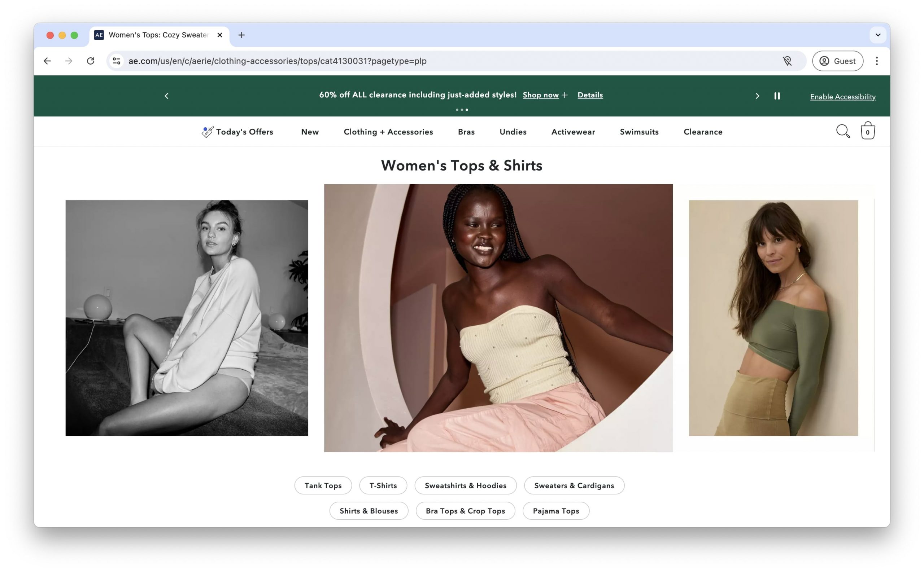This screenshot has width=924, height=572.
Task: Open the Undies menu
Action: [513, 132]
